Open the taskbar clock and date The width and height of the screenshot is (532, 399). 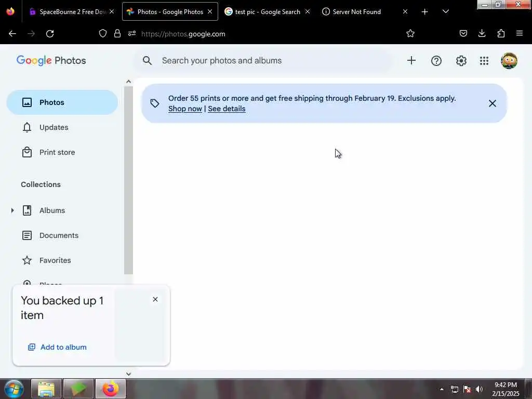coord(506,389)
